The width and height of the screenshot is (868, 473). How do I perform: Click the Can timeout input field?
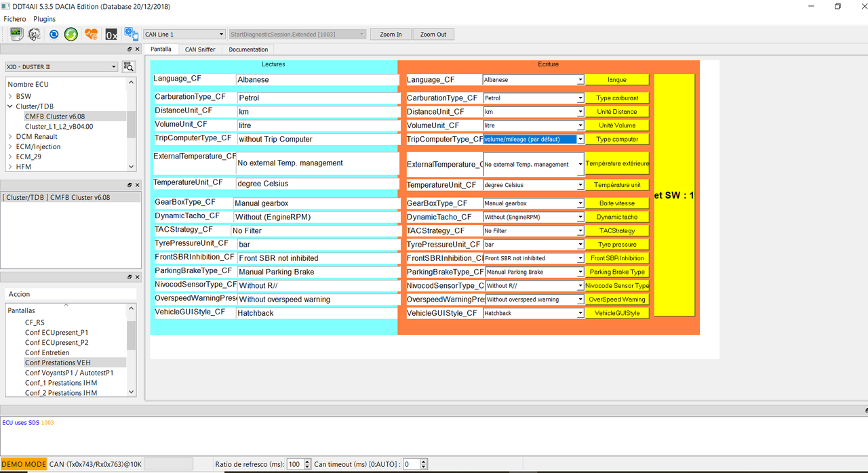(x=412, y=464)
